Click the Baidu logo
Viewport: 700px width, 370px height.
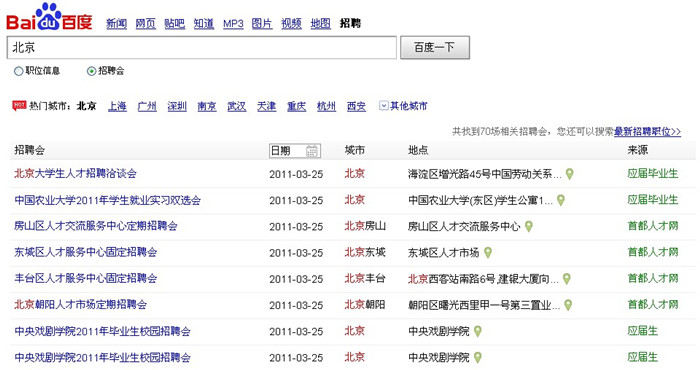tap(49, 18)
